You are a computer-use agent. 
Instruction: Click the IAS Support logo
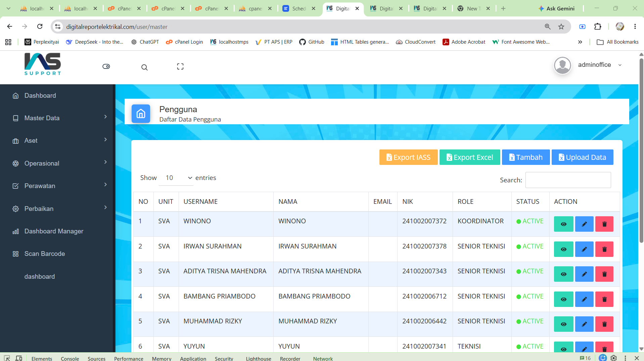click(x=43, y=64)
